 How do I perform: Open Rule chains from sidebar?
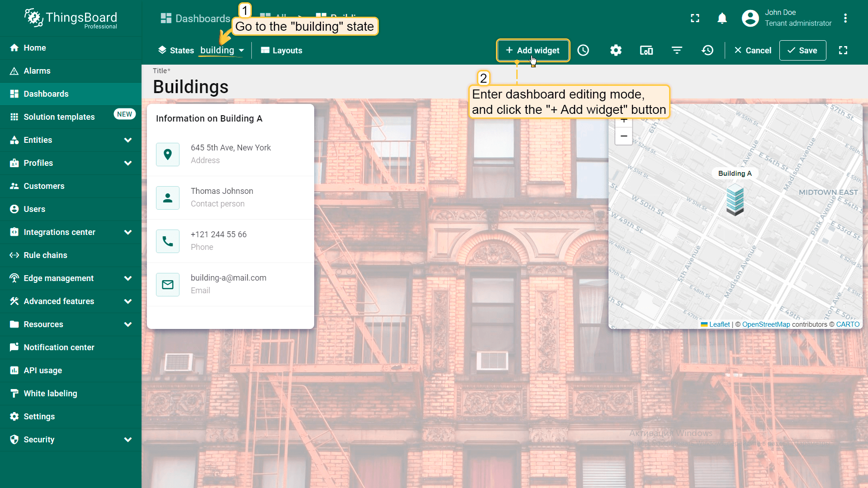pos(45,255)
